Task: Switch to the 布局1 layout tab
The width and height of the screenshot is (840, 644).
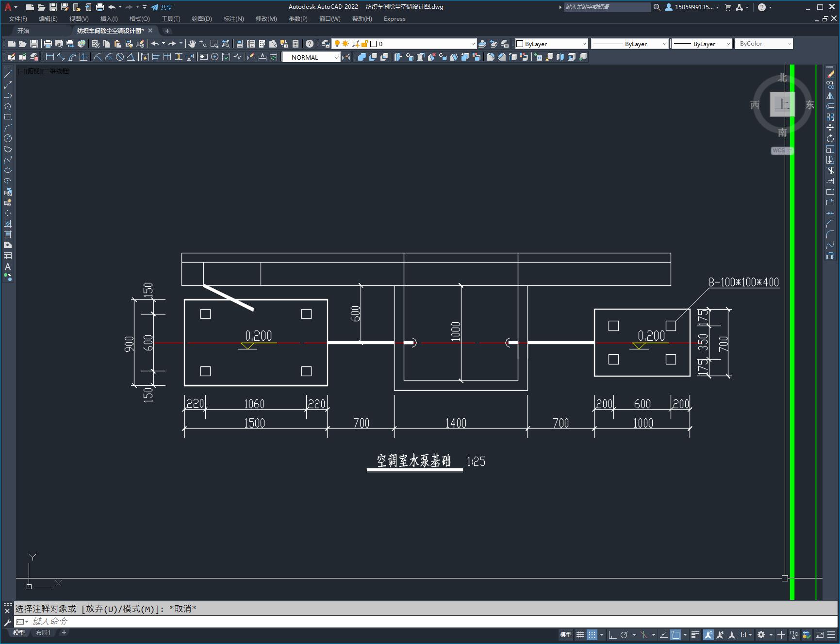Action: click(x=43, y=632)
